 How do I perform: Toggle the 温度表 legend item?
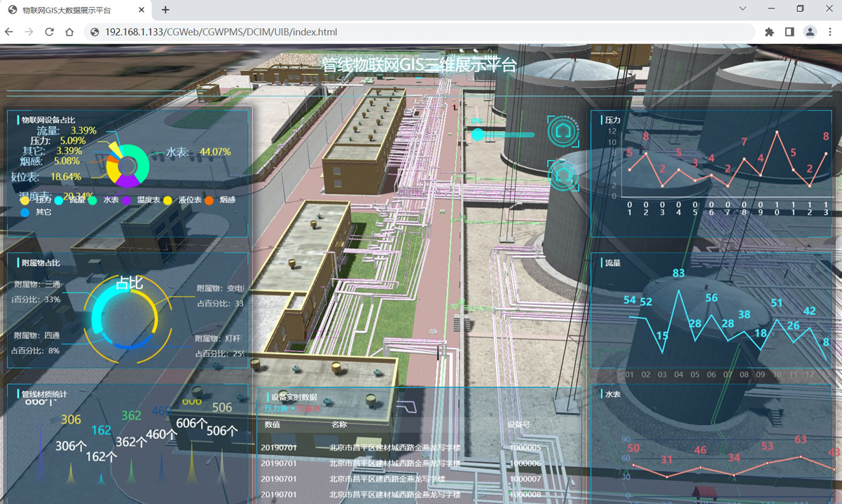pos(142,200)
